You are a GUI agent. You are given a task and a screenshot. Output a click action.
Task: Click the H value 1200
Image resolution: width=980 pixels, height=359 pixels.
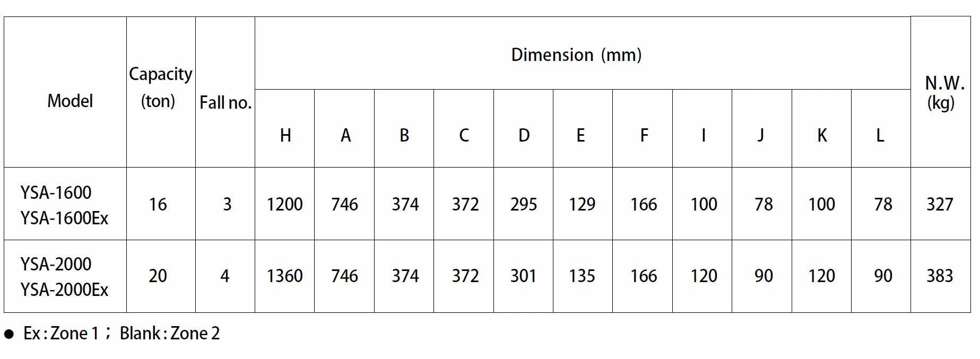pyautogui.click(x=285, y=204)
